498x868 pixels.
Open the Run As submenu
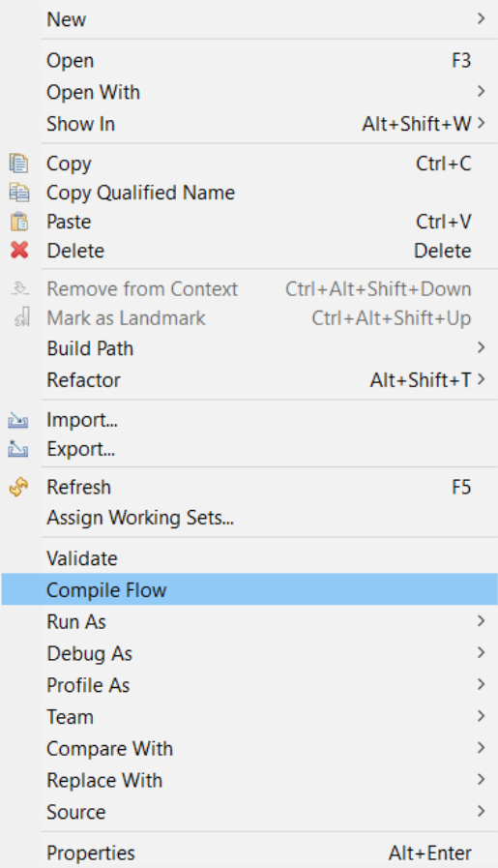[x=249, y=621]
